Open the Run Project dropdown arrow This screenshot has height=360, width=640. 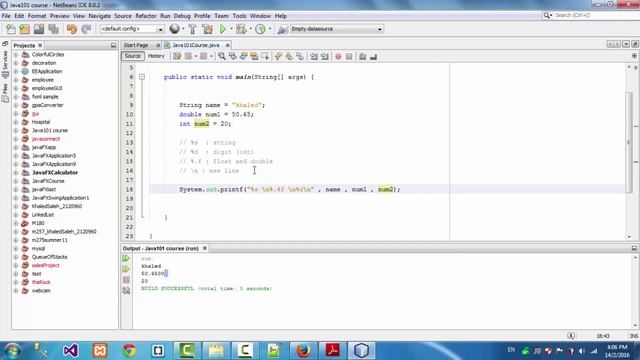231,29
